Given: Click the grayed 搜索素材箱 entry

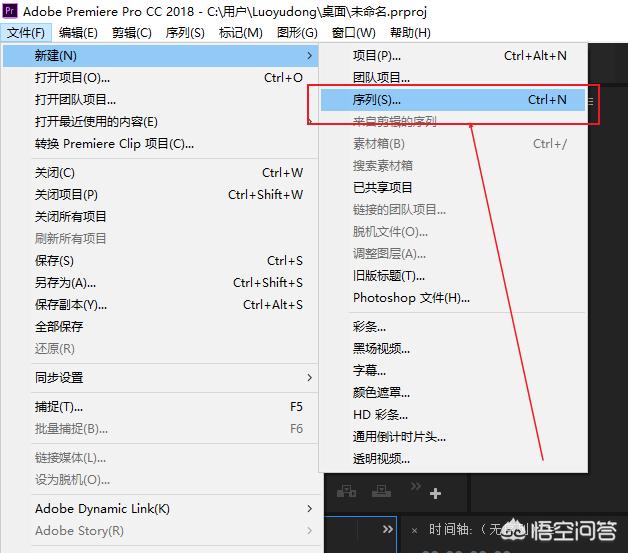Looking at the screenshot, I should click(x=453, y=165).
